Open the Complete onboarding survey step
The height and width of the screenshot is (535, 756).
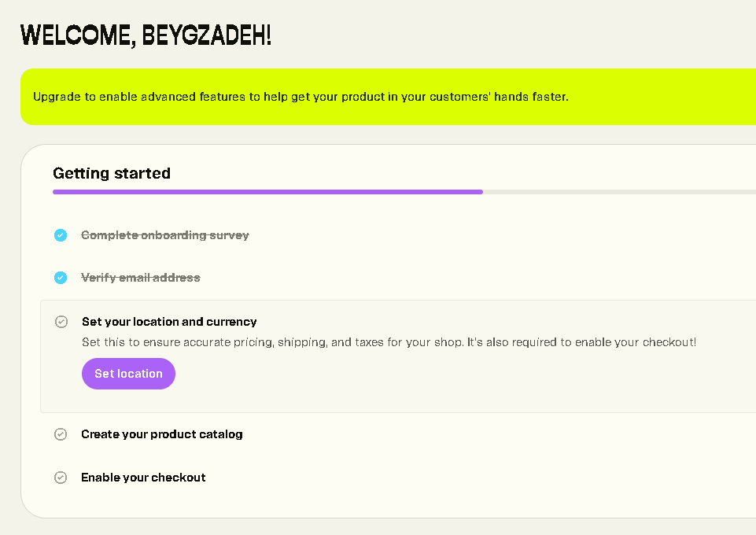(x=165, y=235)
